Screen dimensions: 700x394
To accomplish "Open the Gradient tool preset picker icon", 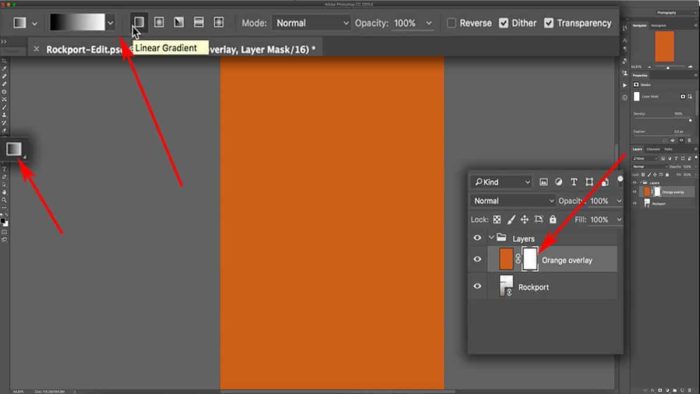I will point(19,22).
